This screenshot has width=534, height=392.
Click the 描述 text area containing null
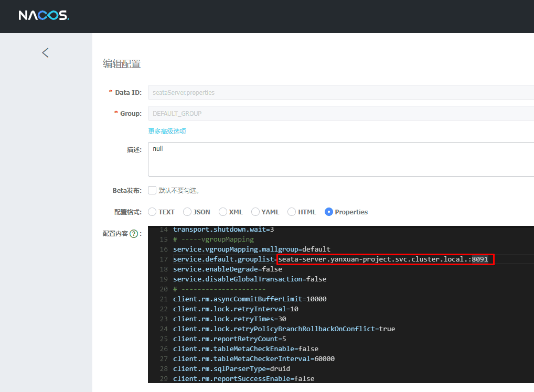point(341,159)
